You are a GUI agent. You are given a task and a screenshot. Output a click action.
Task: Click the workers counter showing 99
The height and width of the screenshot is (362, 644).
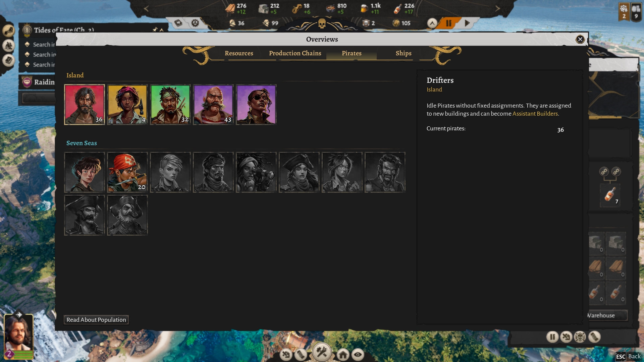(270, 23)
